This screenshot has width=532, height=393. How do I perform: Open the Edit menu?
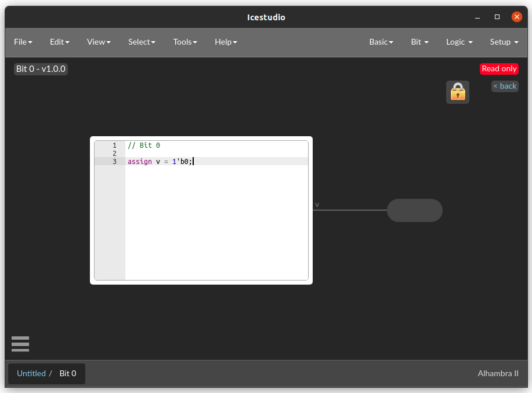(59, 42)
